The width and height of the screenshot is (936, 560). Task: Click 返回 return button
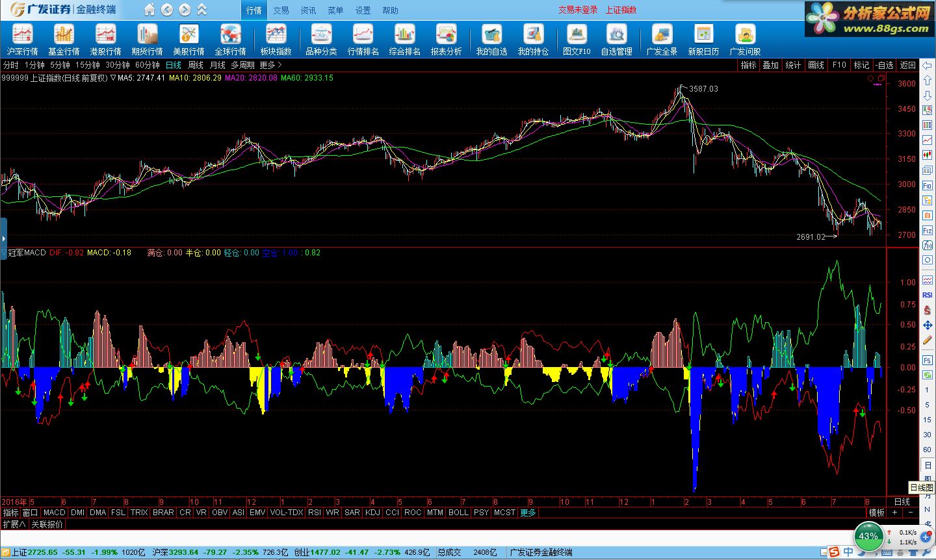tap(907, 65)
